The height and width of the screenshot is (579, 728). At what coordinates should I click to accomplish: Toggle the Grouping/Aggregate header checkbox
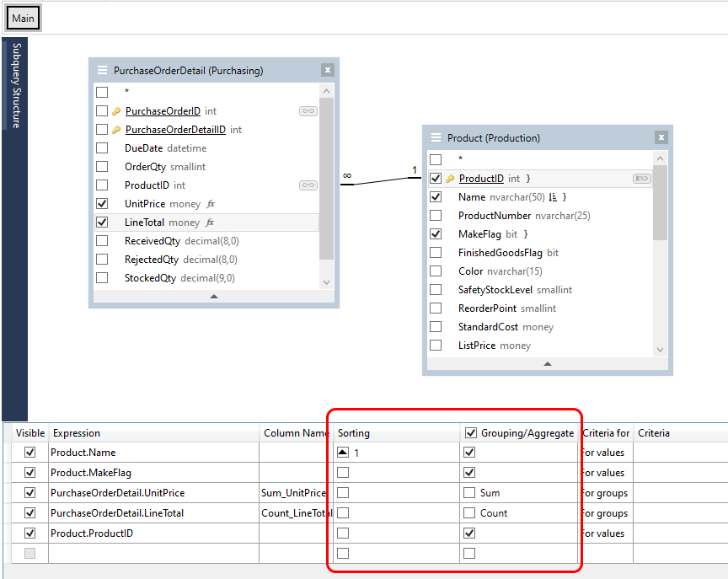click(x=470, y=432)
